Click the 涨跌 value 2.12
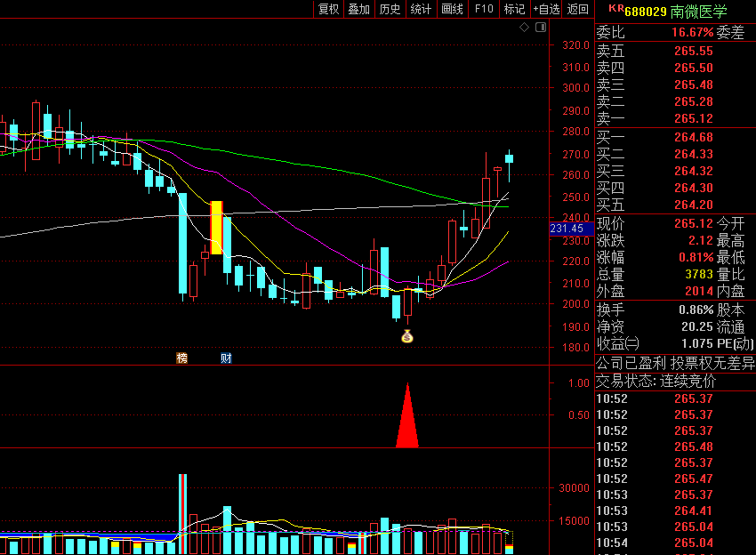Image resolution: width=756 pixels, height=555 pixels. 701,241
